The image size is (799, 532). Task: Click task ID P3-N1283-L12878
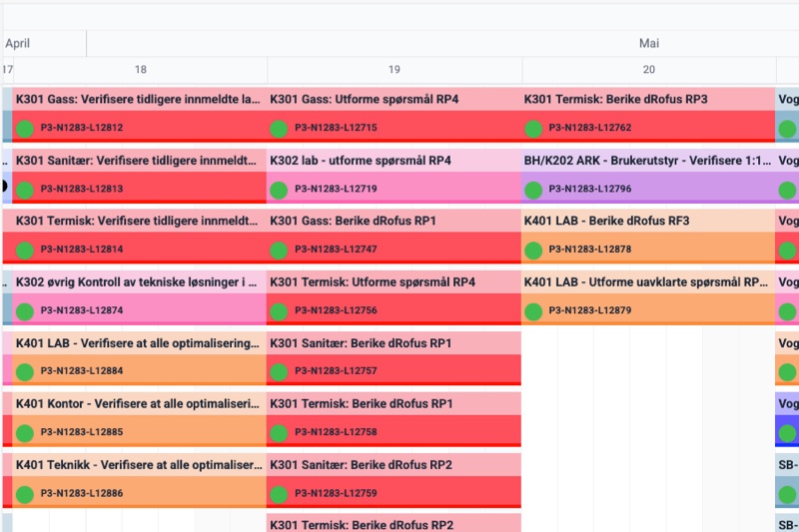590,250
